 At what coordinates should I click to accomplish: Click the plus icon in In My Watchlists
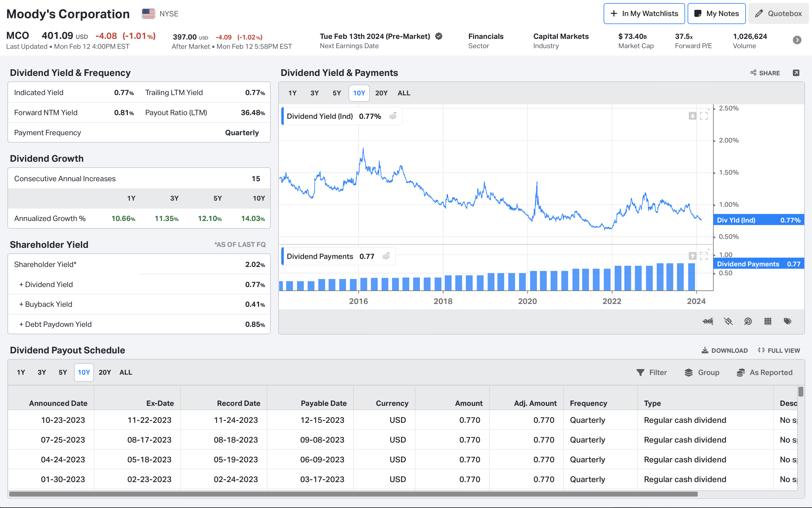(x=614, y=14)
